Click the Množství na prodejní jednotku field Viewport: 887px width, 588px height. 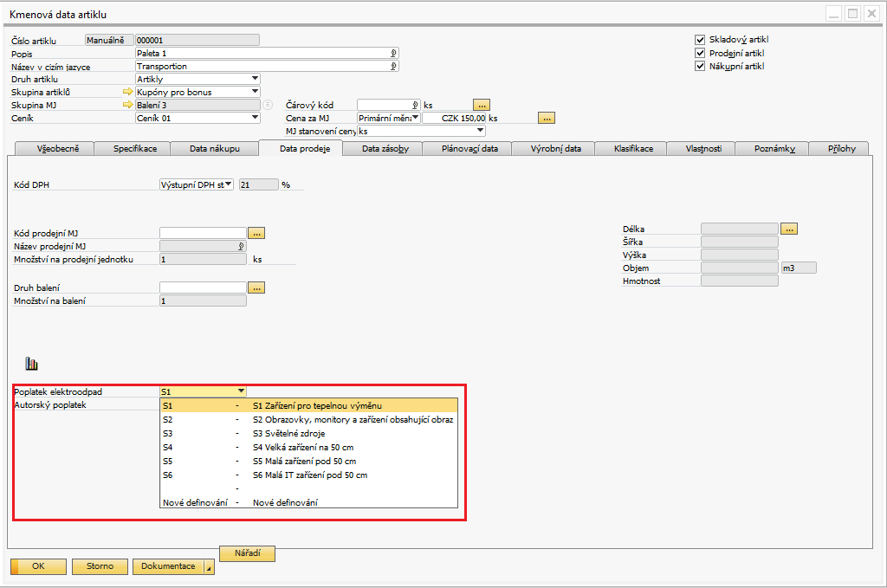pyautogui.click(x=203, y=259)
